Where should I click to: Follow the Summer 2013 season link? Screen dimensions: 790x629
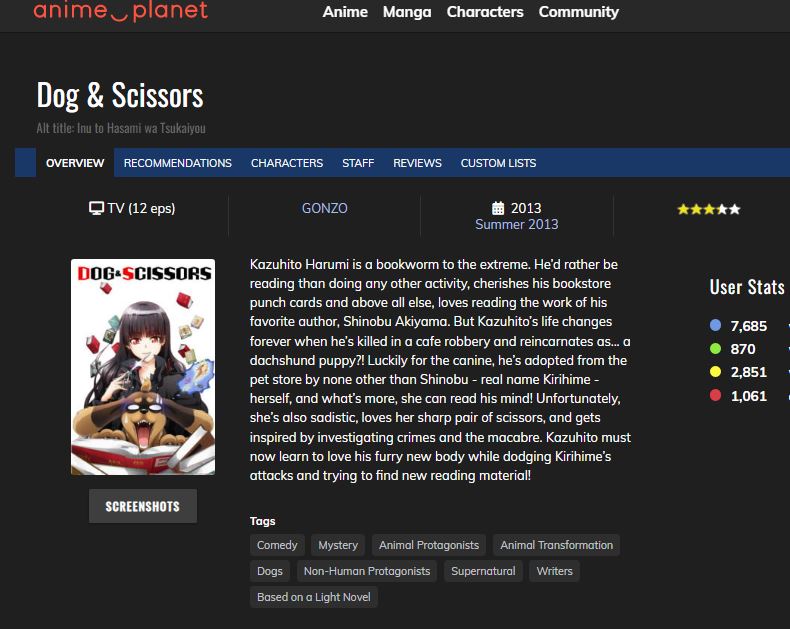coord(516,224)
